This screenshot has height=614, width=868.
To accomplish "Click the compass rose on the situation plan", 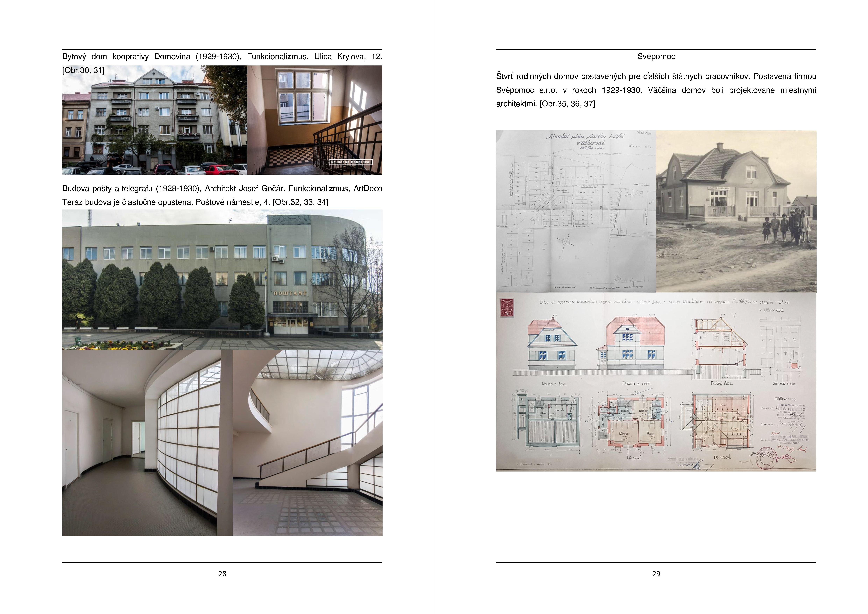I will [x=566, y=242].
